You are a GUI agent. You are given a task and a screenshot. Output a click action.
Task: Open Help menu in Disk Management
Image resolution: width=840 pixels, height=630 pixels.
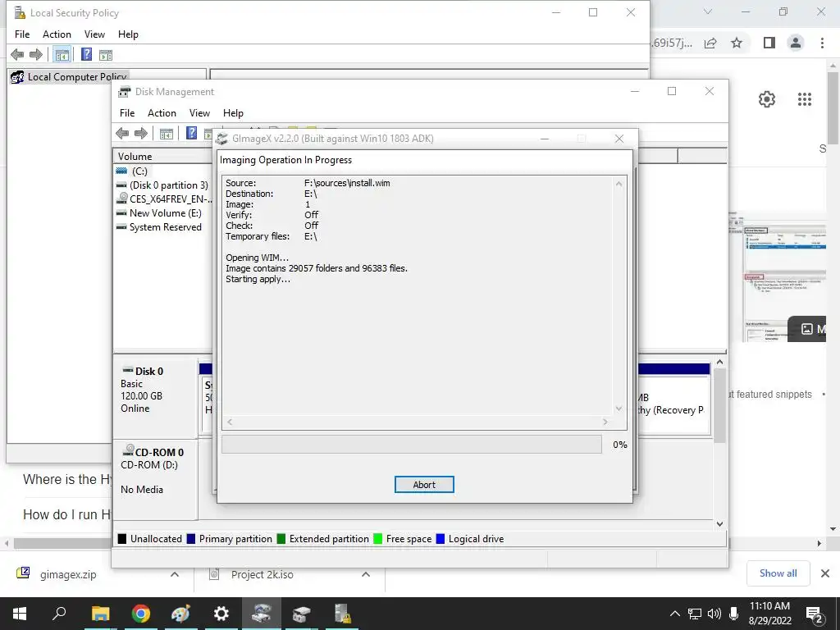click(x=233, y=113)
